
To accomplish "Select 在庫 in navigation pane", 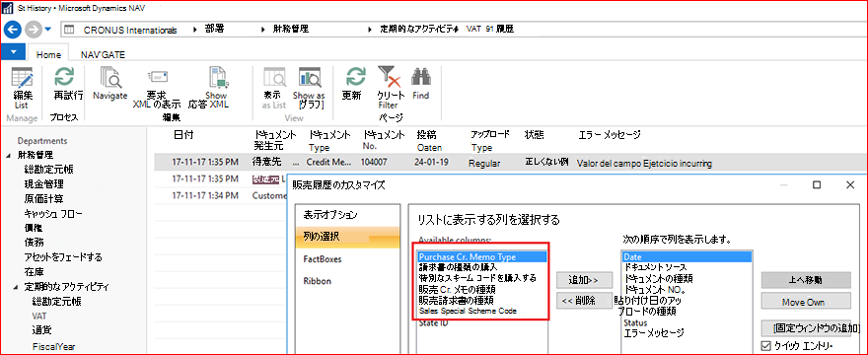I will coord(34,272).
